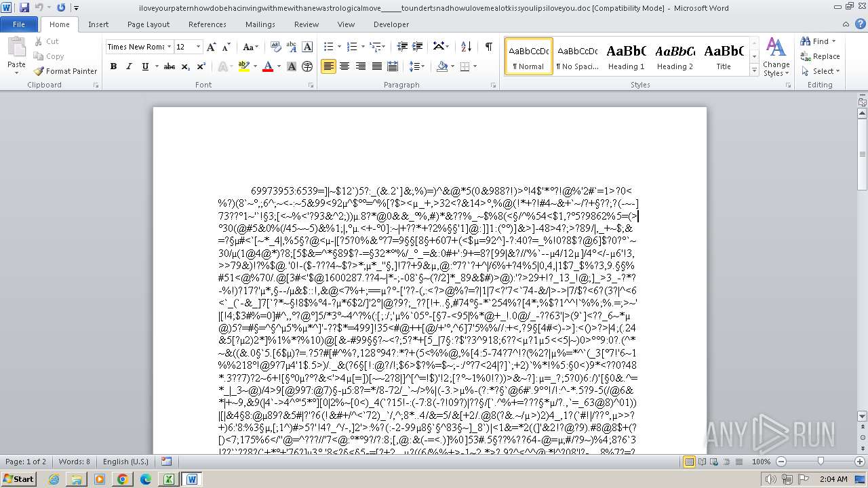868x488 pixels.
Task: Click the vertical scrollbar down arrow
Action: (x=862, y=415)
